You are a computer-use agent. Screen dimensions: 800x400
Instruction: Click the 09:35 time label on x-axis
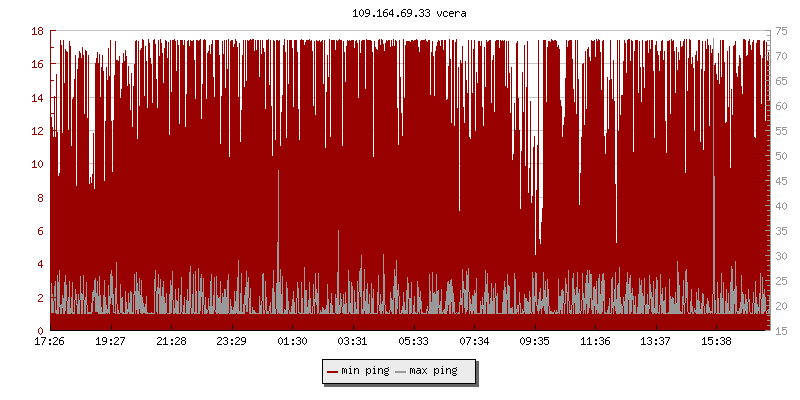(x=534, y=341)
